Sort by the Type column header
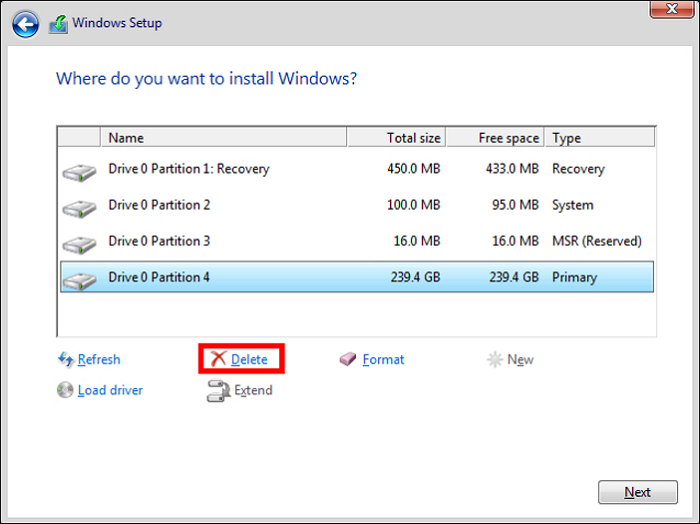700x524 pixels. click(x=600, y=137)
